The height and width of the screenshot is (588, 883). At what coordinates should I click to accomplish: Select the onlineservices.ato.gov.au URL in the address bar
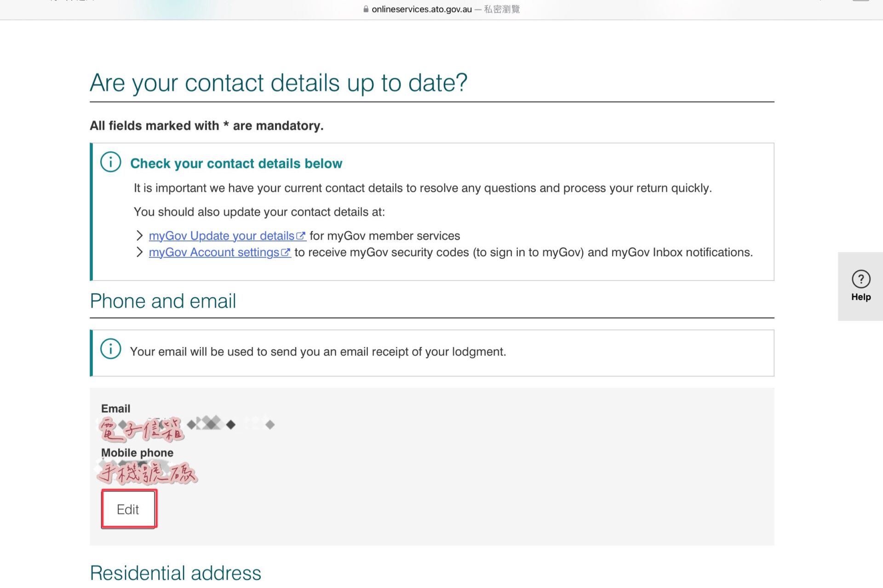click(421, 9)
